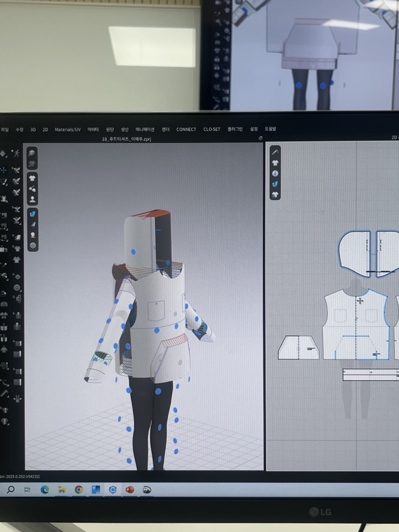
Task: Click the globe environment icon in 3D toolbar
Action: [33, 245]
